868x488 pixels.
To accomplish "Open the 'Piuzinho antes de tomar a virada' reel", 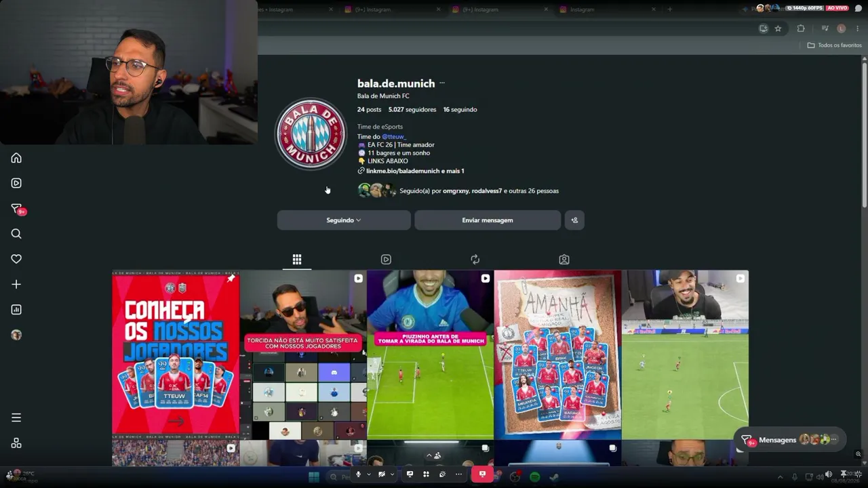I will 431,354.
